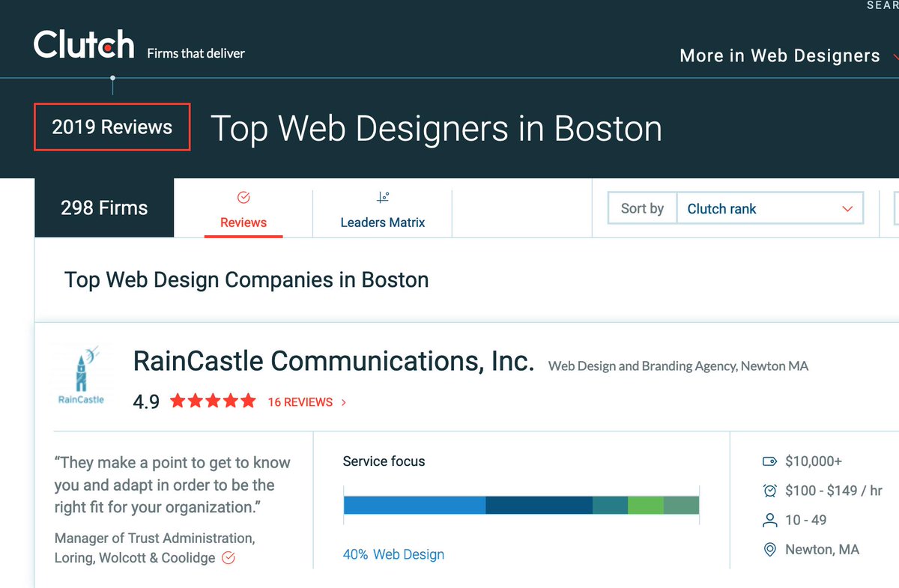Click the teal service focus segment
Viewport: 899px width, 588px height.
click(x=610, y=505)
